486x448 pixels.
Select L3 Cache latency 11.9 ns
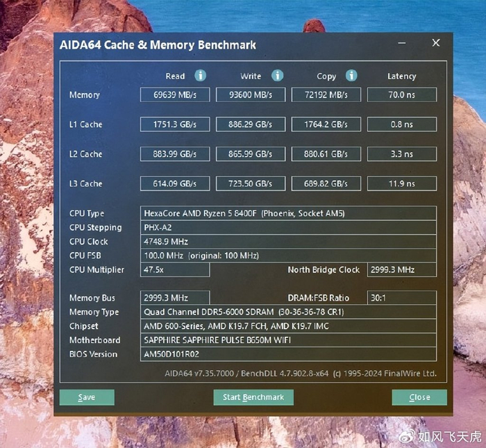(x=402, y=183)
